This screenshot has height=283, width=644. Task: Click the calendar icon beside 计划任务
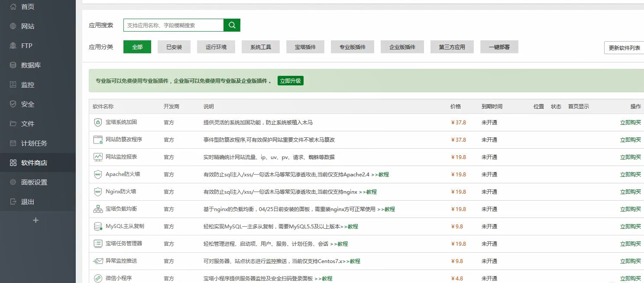coord(13,143)
